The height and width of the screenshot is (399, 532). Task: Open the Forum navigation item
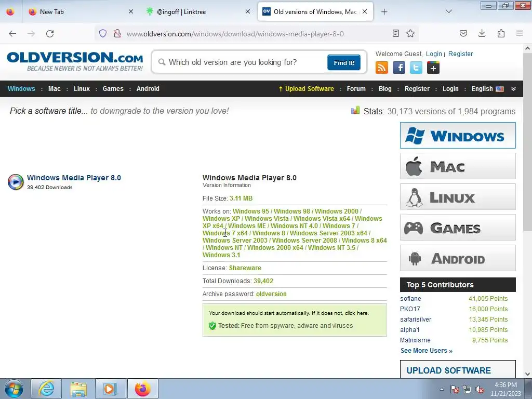coord(356,89)
